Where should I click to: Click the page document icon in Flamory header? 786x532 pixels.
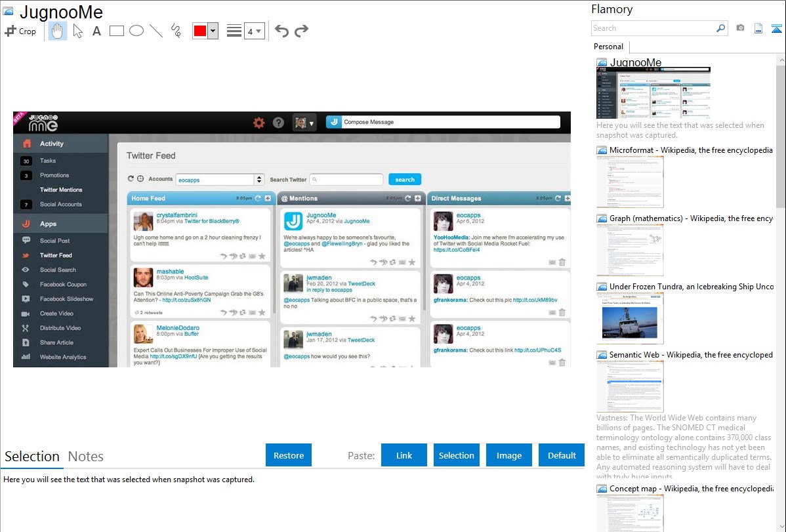pyautogui.click(x=758, y=28)
